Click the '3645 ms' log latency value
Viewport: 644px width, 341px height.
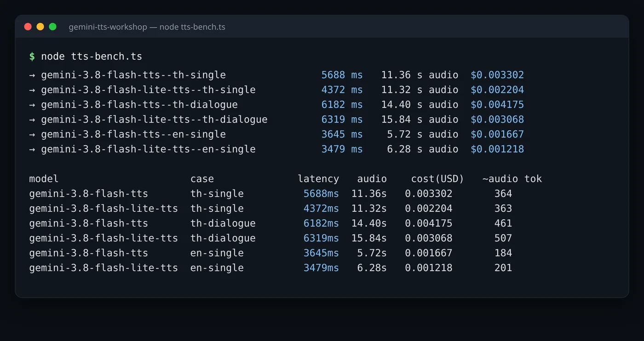pos(342,134)
